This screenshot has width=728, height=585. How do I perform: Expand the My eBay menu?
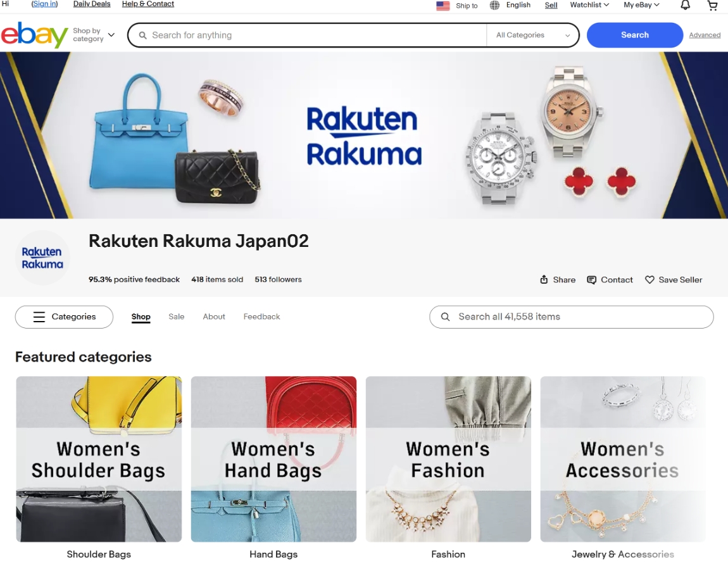click(x=641, y=4)
